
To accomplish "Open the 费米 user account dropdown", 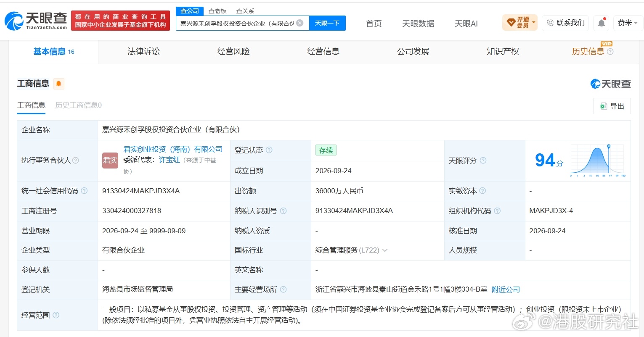I will pos(627,23).
